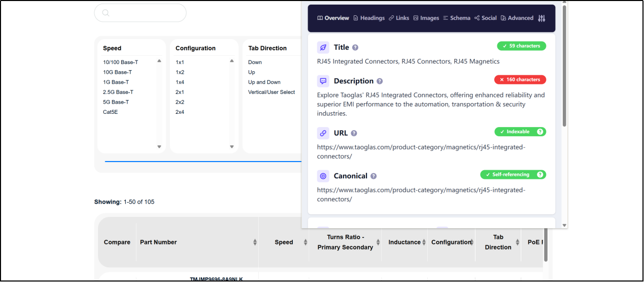Image resolution: width=644 pixels, height=282 pixels.
Task: Open the Links tab
Action: [x=399, y=18]
